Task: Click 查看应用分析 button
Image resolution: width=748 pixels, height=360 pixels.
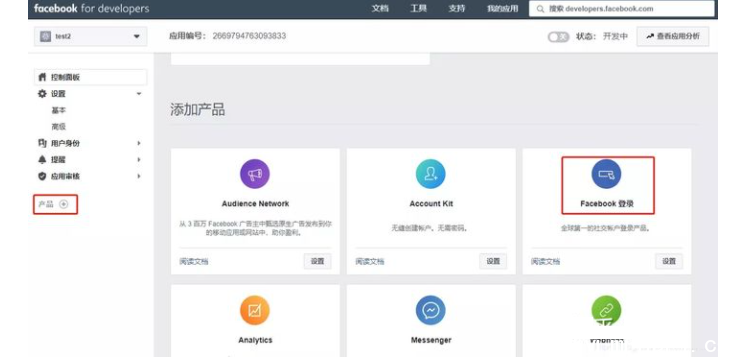Action: coord(673,36)
